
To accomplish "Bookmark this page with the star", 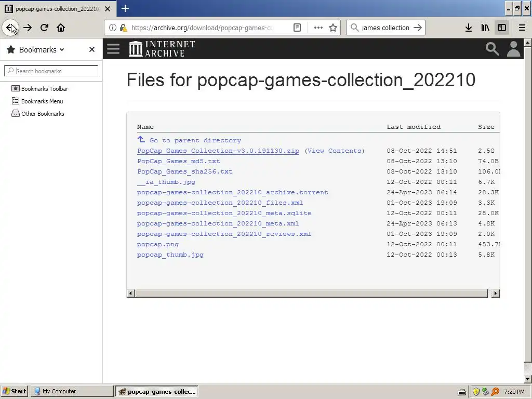I will (x=333, y=28).
